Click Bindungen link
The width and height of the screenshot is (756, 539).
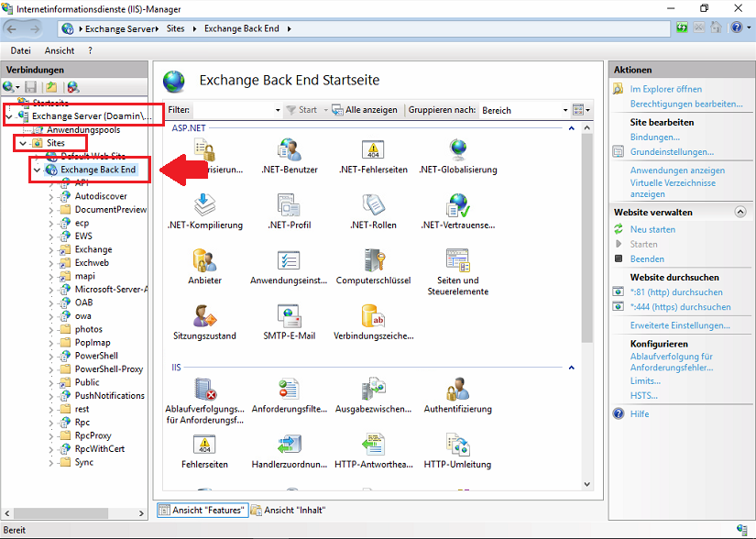click(x=655, y=137)
